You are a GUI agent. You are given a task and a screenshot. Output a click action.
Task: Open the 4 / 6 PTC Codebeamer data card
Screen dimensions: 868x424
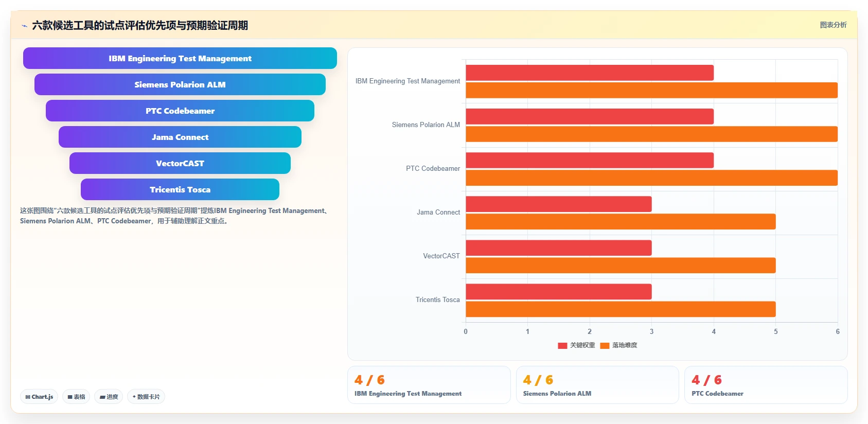tap(766, 385)
